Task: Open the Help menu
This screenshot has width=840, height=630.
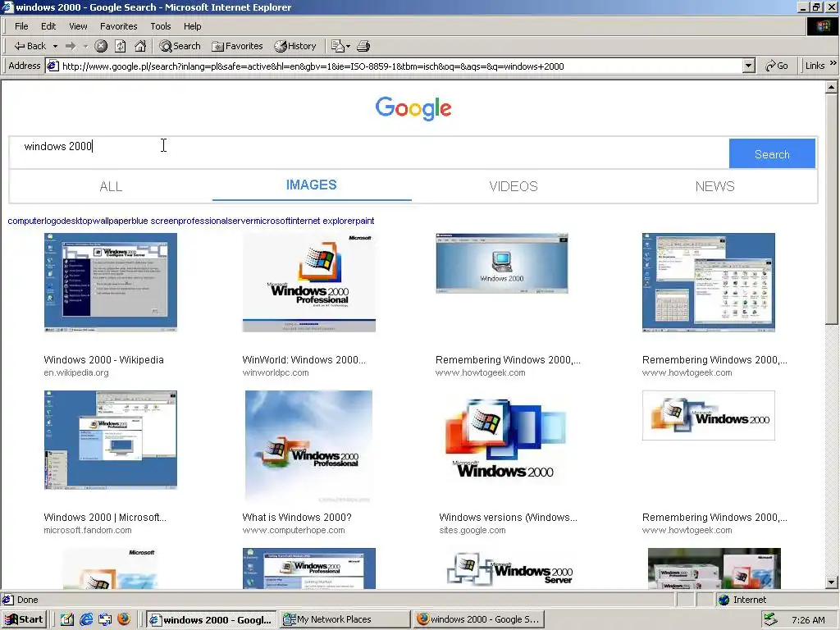Action: [192, 26]
